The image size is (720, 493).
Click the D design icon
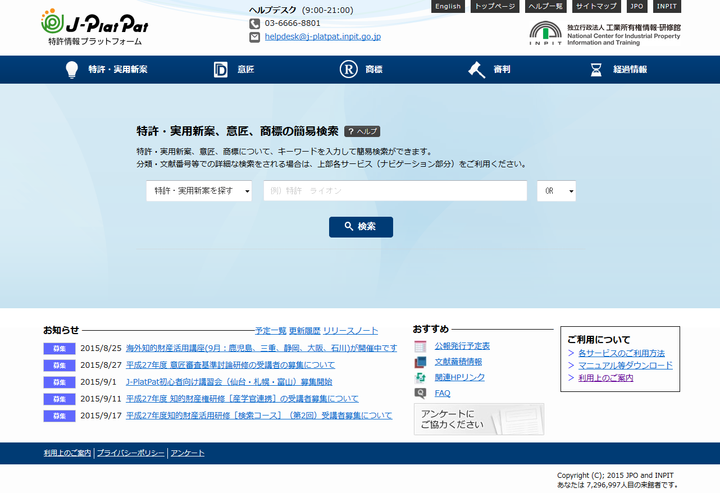click(220, 70)
